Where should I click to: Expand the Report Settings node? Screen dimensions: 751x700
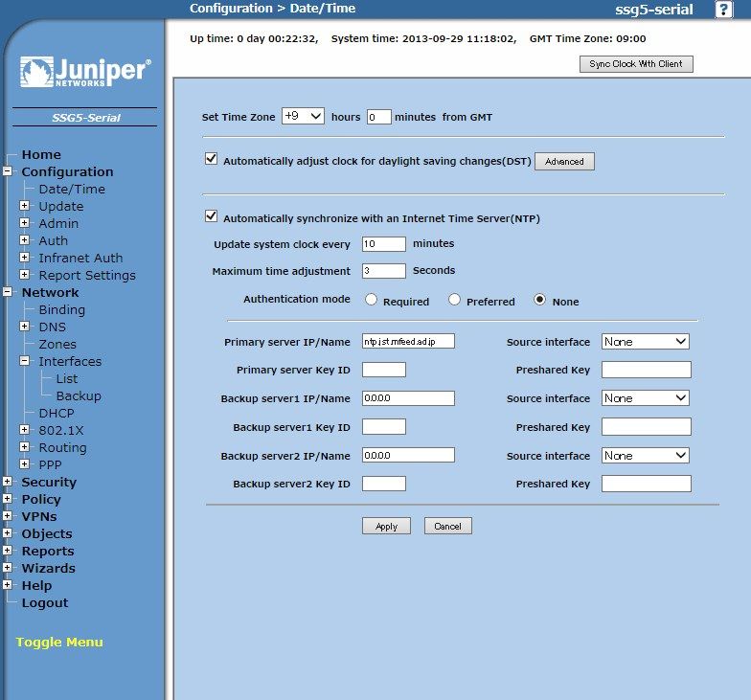(25, 274)
